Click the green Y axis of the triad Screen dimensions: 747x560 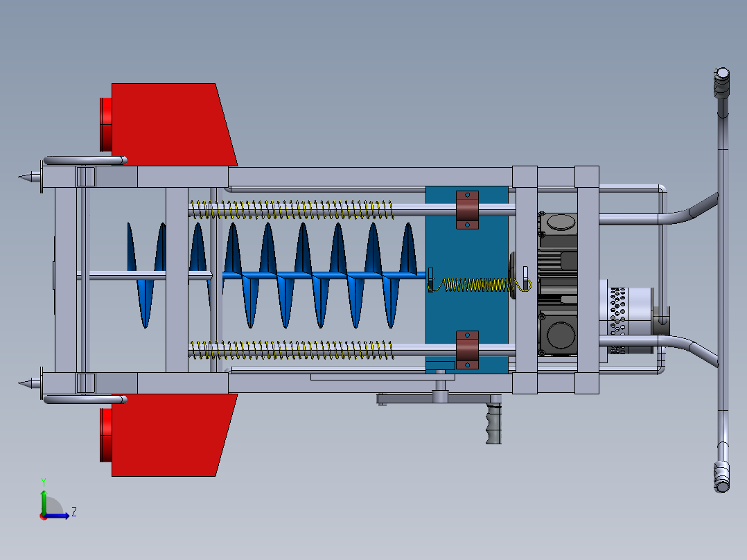(x=44, y=501)
